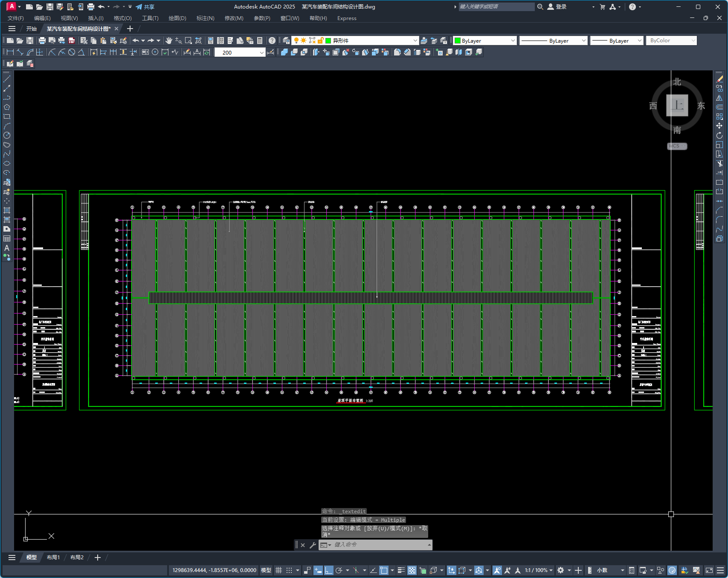The width and height of the screenshot is (728, 578).
Task: Open the Autodesk App Store cart icon
Action: click(602, 7)
